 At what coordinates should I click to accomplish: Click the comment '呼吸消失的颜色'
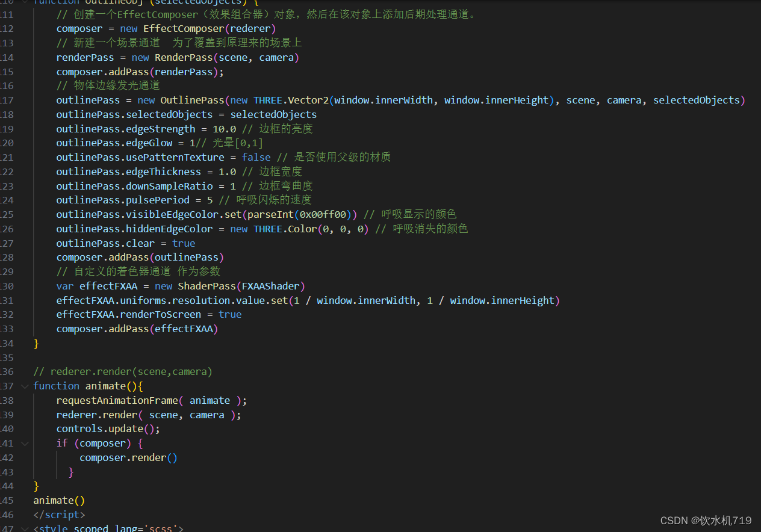[x=421, y=229]
